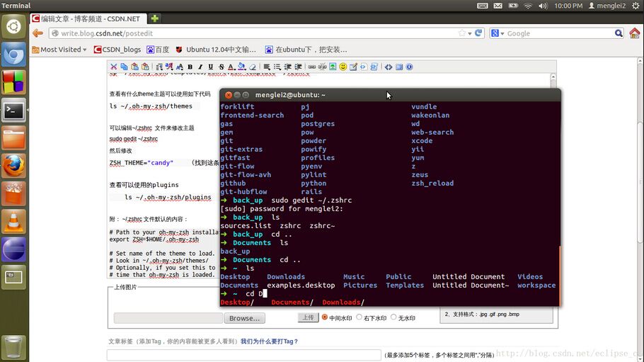
Task: Open the smiley emoticon picker
Action: pyautogui.click(x=343, y=67)
